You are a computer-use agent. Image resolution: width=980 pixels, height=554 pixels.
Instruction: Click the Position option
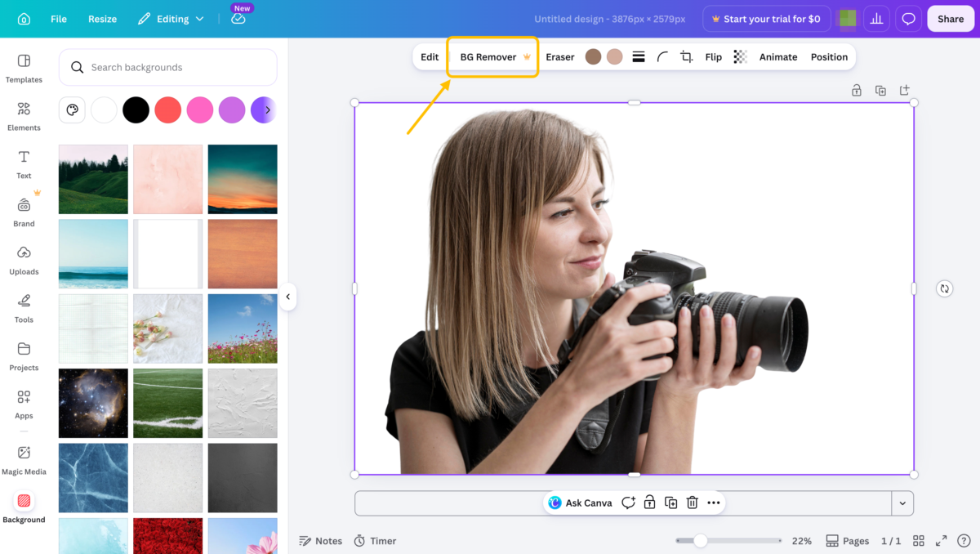coord(829,57)
